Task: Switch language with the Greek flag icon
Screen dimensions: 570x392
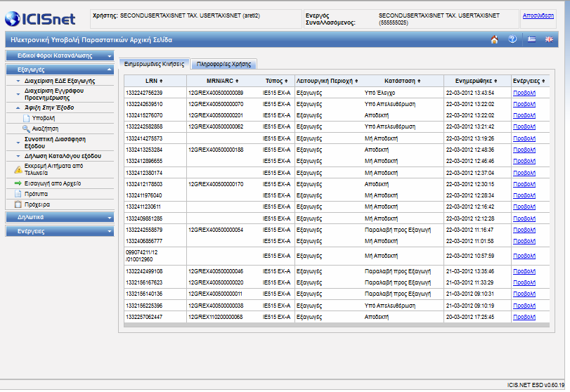Action: pyautogui.click(x=531, y=39)
